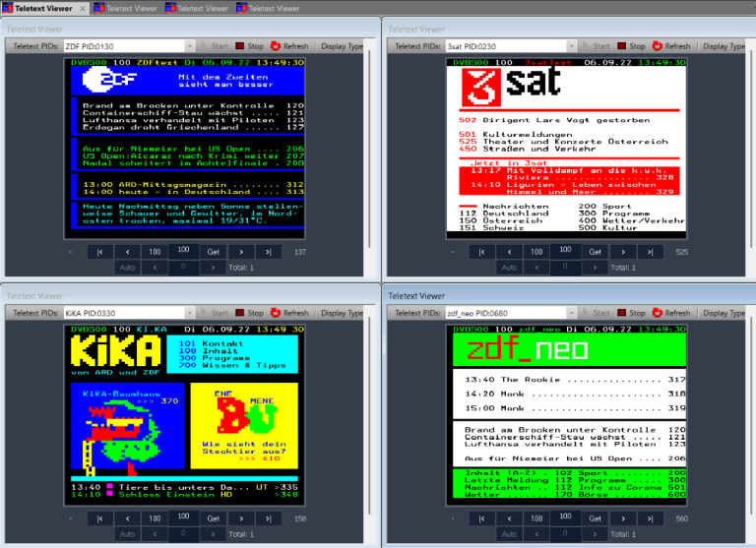Close the first Teletext Viewer tab
The image size is (756, 548).
83,8
